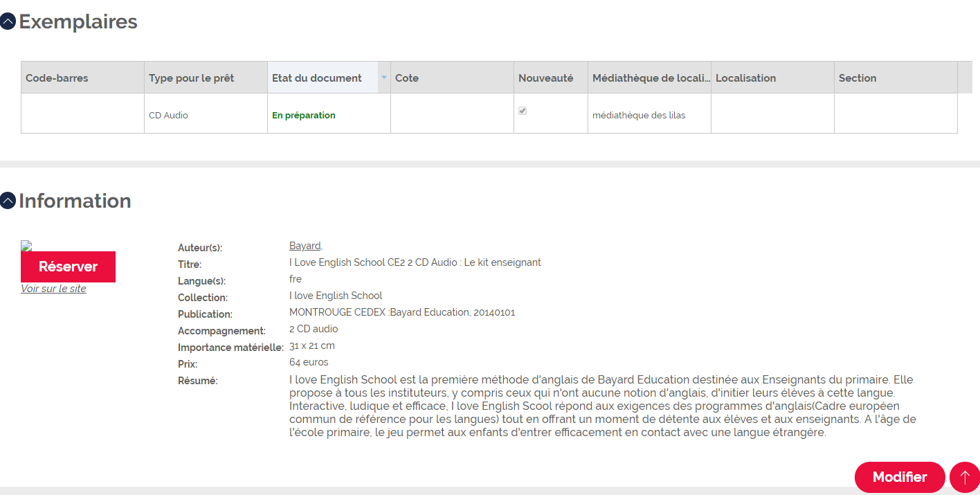The image size is (980, 495).
Task: Click the Réserver button
Action: (68, 267)
